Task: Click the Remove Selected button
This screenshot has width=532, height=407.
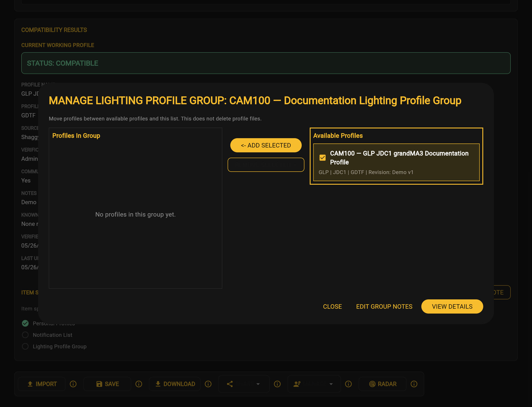Action: (266, 165)
